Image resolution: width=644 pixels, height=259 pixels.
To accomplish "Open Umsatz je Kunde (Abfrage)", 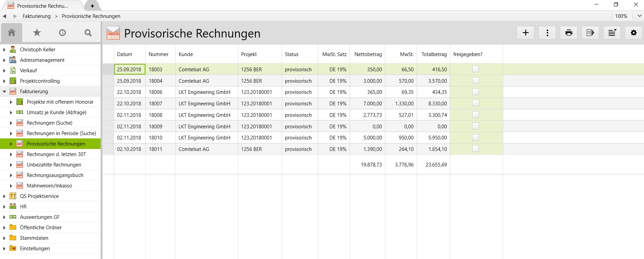I will tap(56, 112).
